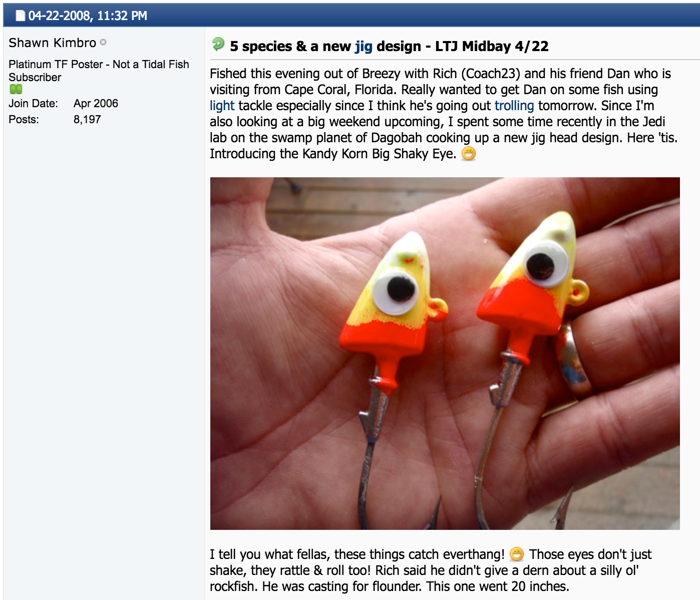Screen dimensions: 700x600
Task: Follow the 'jig' link in the post title
Action: point(364,46)
